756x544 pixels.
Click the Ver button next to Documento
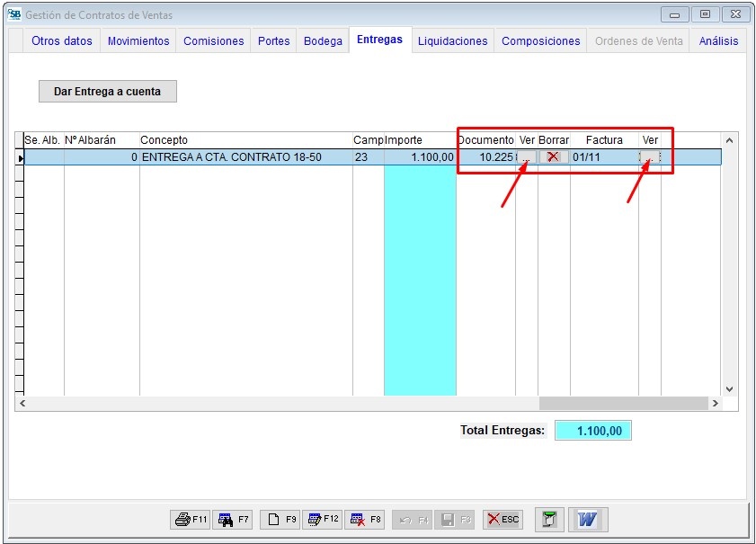coord(526,157)
